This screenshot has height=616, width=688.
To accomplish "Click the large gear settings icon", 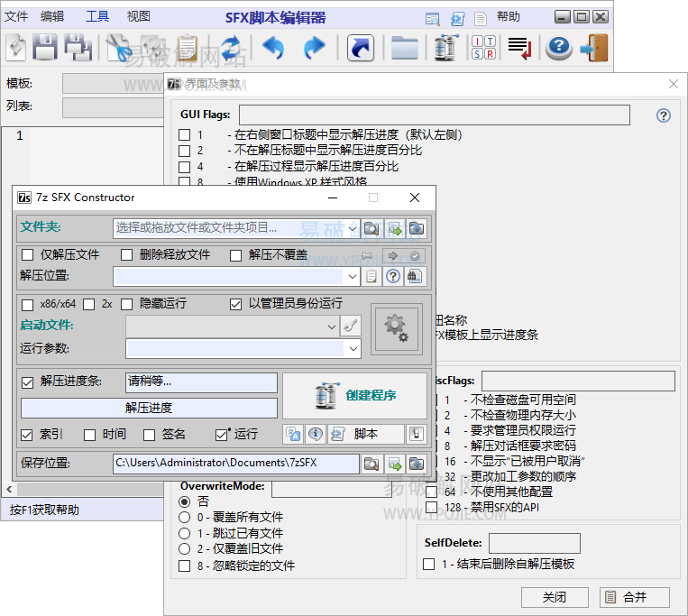I will coord(396,328).
